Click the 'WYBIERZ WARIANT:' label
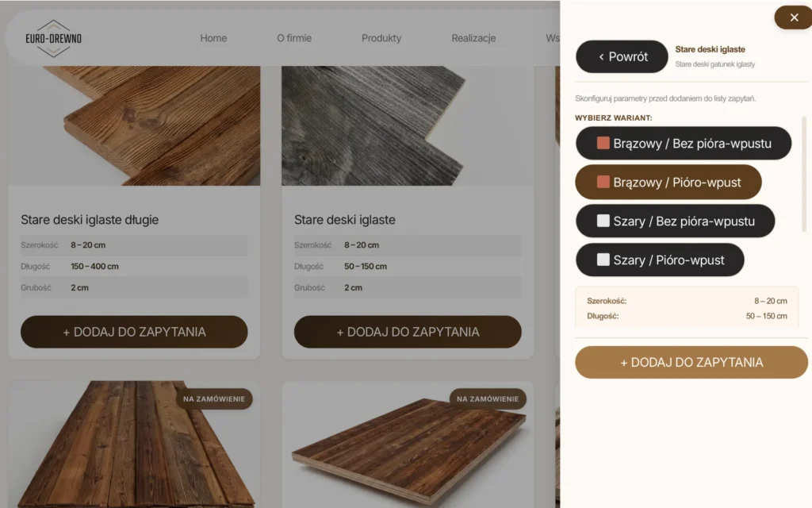 (x=613, y=118)
